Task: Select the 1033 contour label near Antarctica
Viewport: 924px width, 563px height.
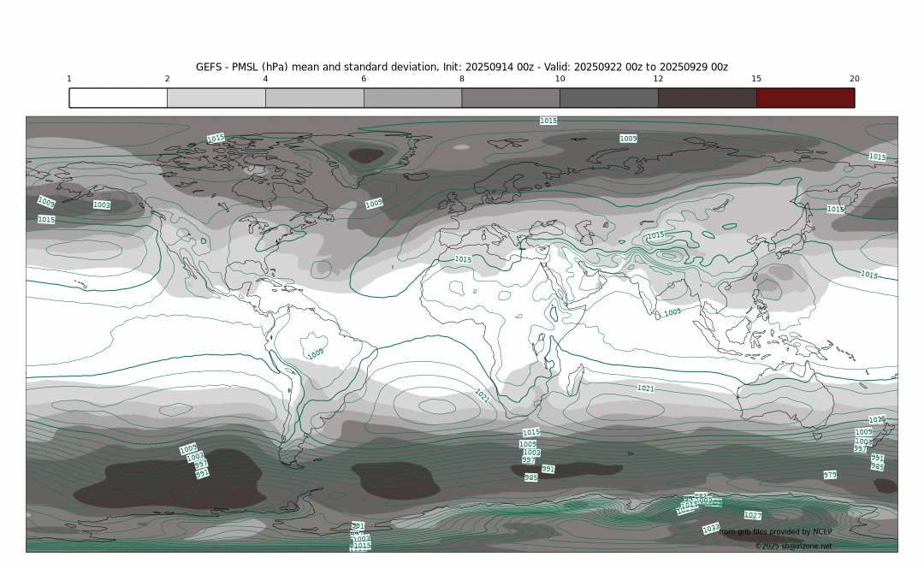Action: point(711,529)
